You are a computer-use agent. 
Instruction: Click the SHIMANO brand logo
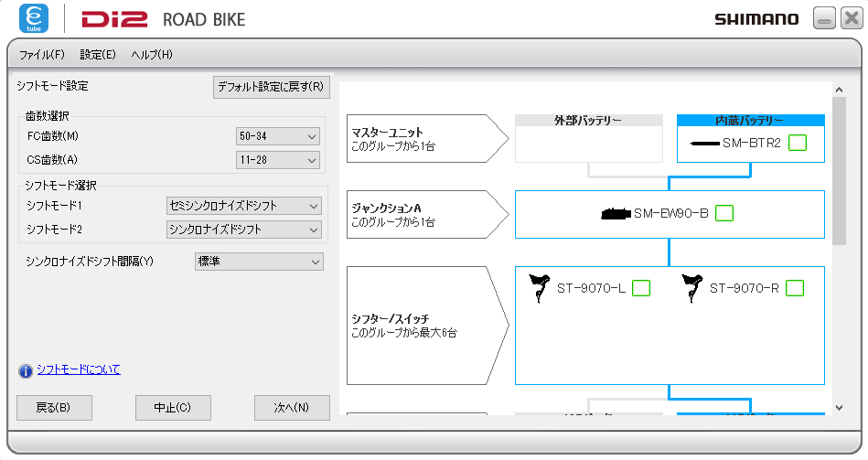[x=756, y=19]
